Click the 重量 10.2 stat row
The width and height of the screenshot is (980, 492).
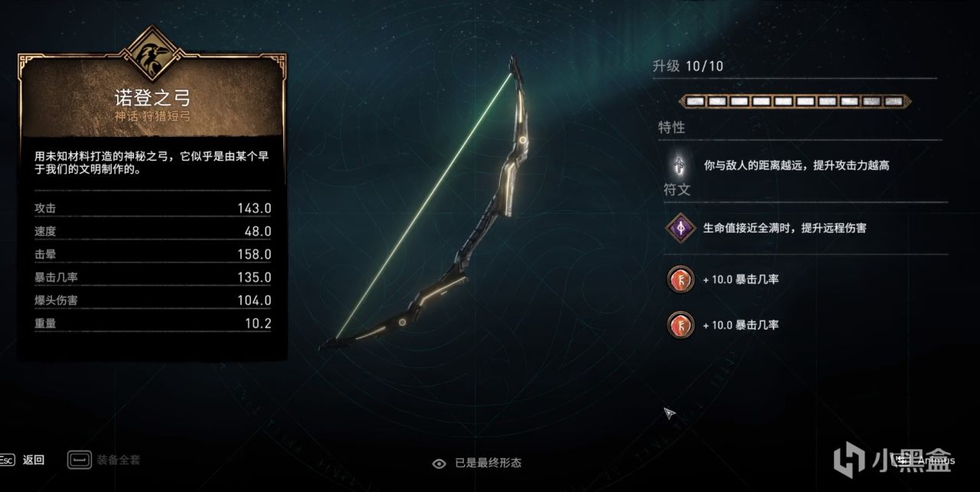pos(152,324)
